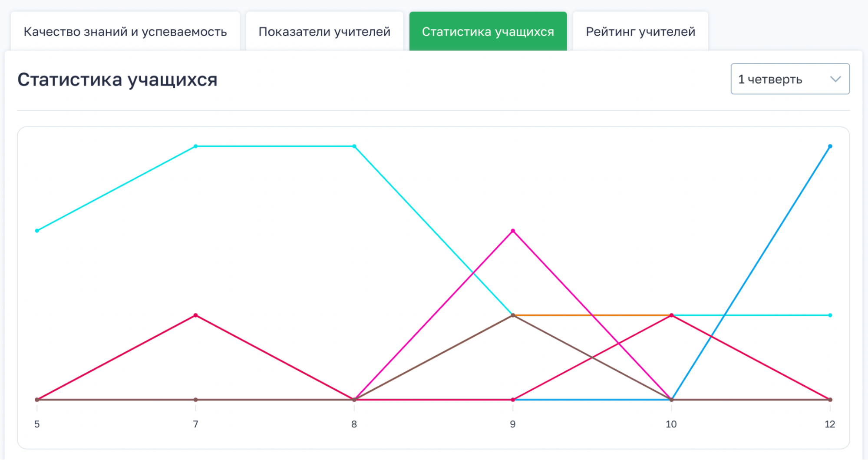Click the brown raised point at grade 9
Image resolution: width=868 pixels, height=460 pixels.
click(513, 315)
